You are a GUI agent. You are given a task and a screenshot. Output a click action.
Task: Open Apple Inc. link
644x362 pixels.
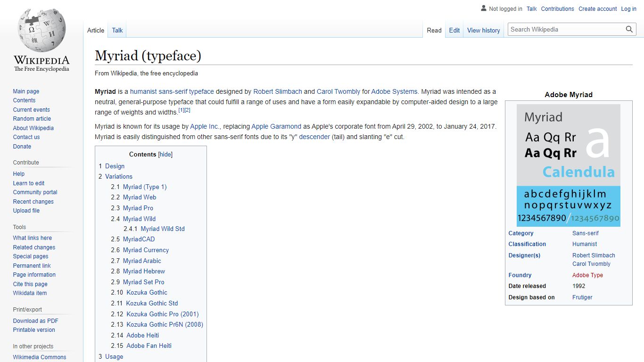coord(205,126)
